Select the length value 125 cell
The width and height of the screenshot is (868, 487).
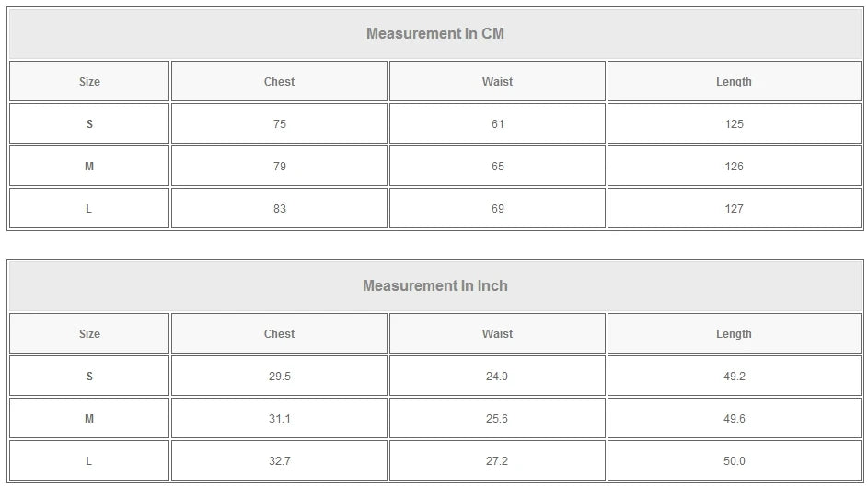click(734, 124)
